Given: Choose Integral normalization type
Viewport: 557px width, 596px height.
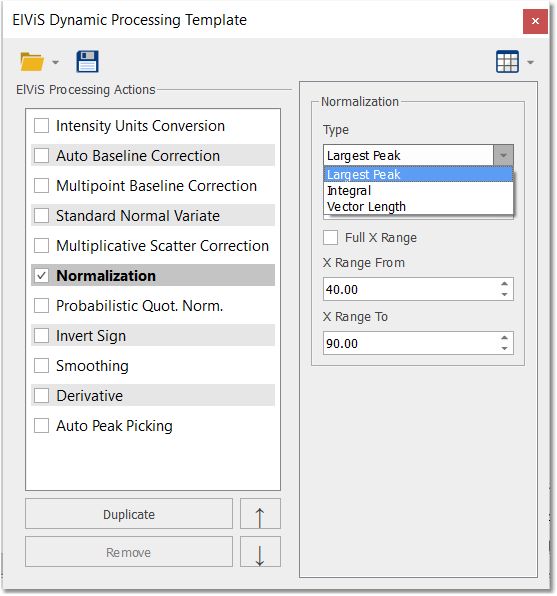Looking at the screenshot, I should 418,190.
